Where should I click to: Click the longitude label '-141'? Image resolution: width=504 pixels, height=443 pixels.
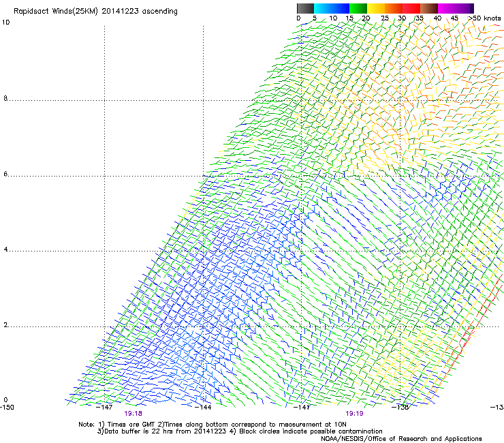(302, 407)
